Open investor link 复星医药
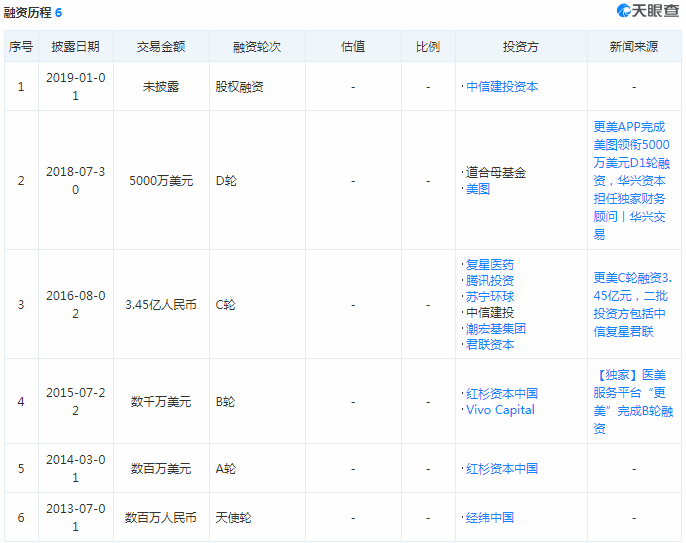Screen dimensions: 686x543 490,265
